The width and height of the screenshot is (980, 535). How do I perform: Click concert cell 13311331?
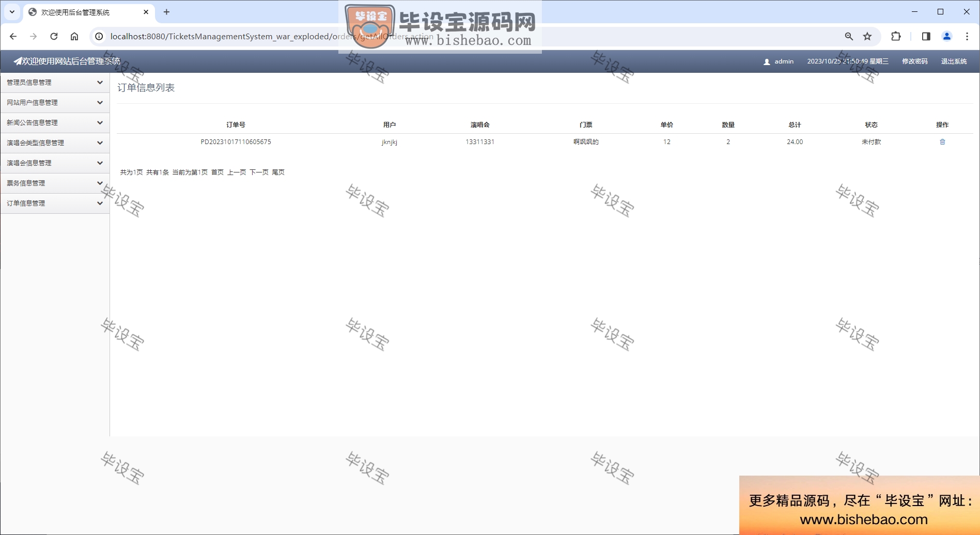[x=480, y=142]
